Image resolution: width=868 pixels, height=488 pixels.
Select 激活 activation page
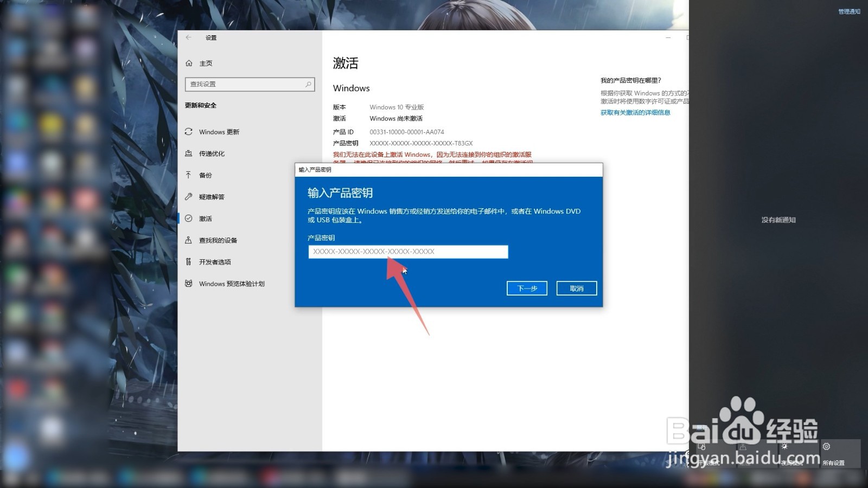tap(250, 219)
